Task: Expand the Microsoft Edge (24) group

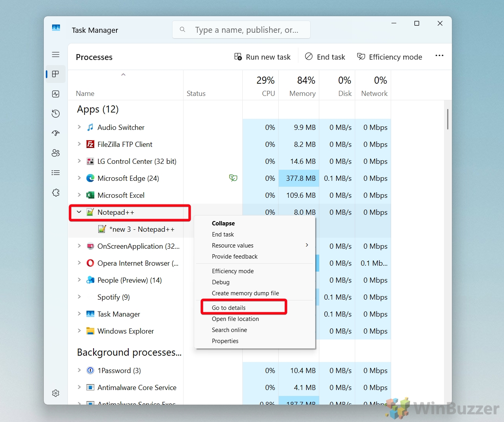Action: point(79,178)
